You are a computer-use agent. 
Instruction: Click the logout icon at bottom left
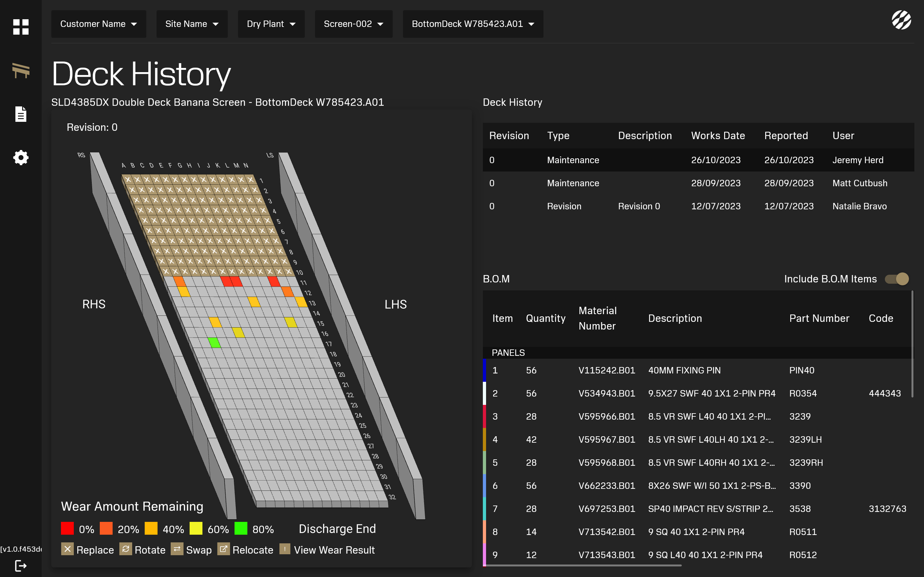[21, 565]
